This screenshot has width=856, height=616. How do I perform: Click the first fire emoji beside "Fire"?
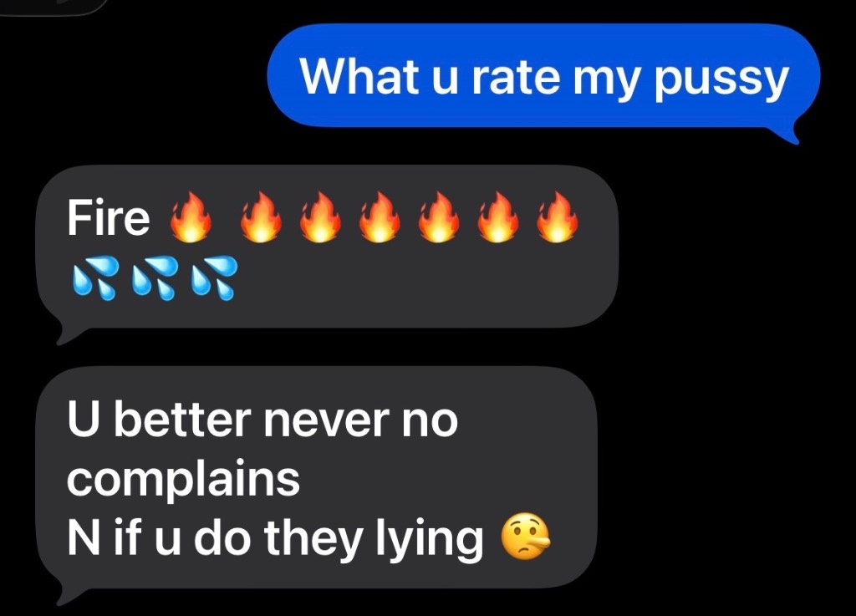coord(190,216)
